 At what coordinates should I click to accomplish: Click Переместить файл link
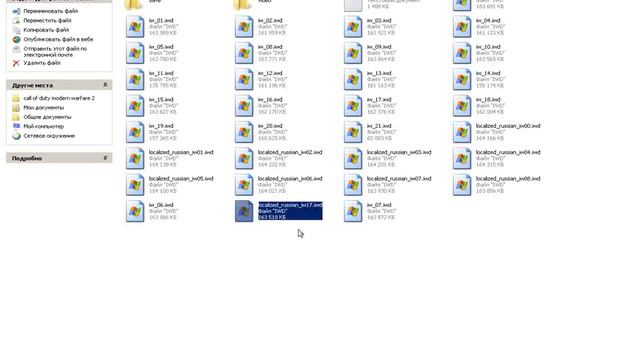pyautogui.click(x=47, y=20)
